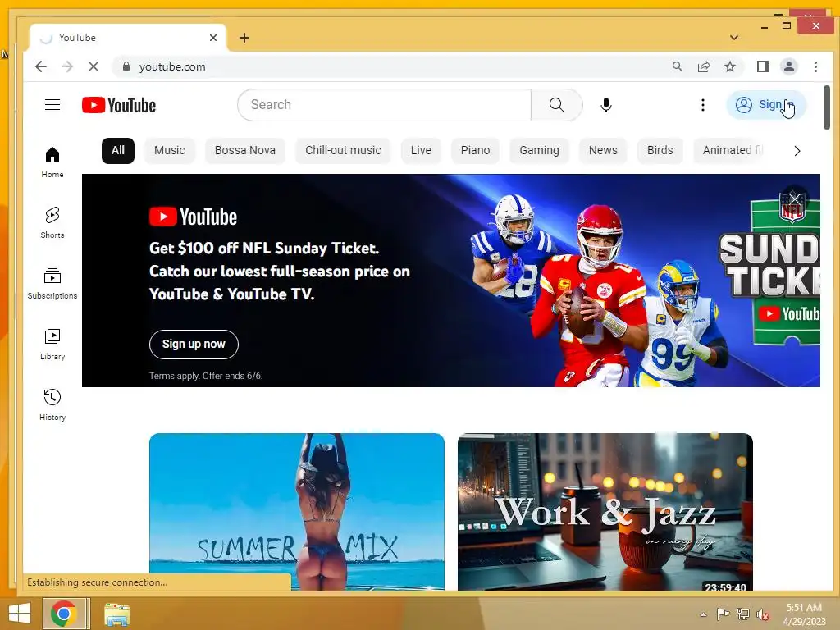Open the Chrome profile avatar menu
The height and width of the screenshot is (630, 840).
(x=789, y=66)
